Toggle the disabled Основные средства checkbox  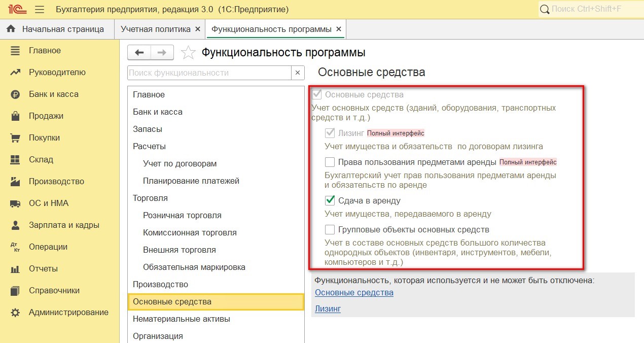click(317, 94)
